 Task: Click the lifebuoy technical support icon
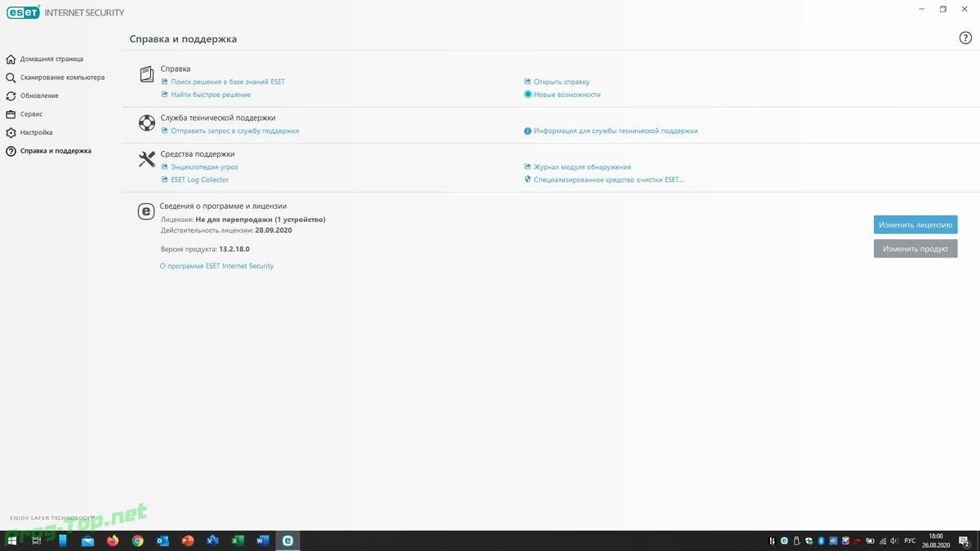pos(146,122)
